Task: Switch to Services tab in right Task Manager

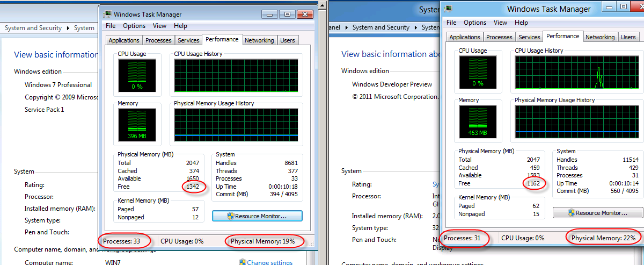Action: [x=529, y=37]
